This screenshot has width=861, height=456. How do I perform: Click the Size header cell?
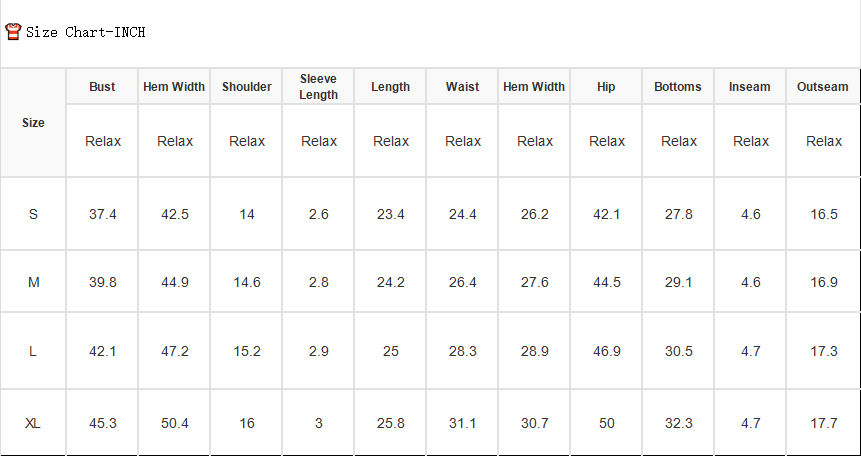pyautogui.click(x=33, y=123)
